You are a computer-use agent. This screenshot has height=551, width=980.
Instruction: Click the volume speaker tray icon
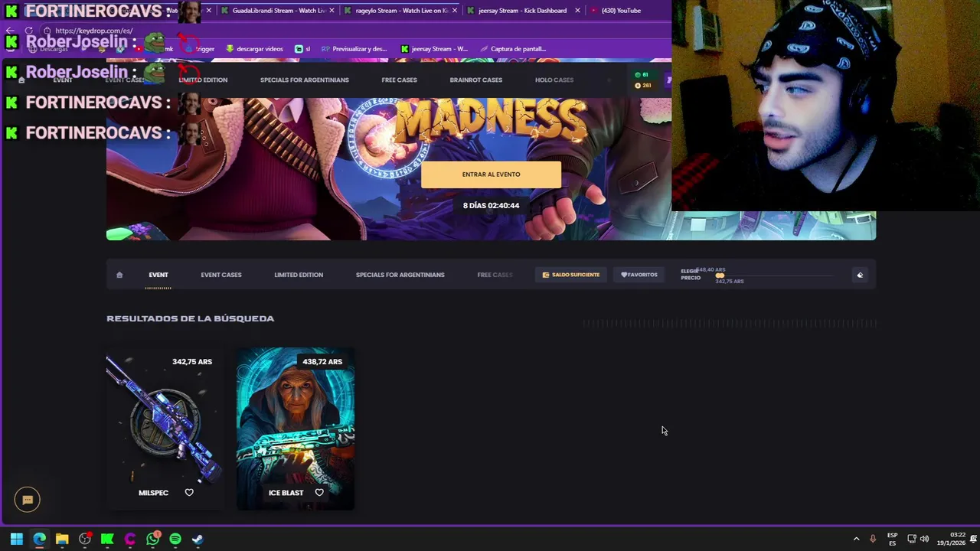click(924, 539)
